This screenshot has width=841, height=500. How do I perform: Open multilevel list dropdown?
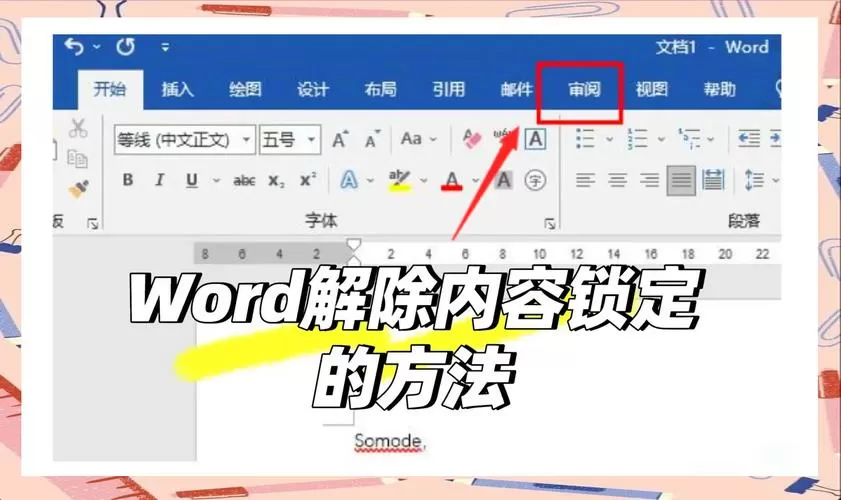pos(711,139)
